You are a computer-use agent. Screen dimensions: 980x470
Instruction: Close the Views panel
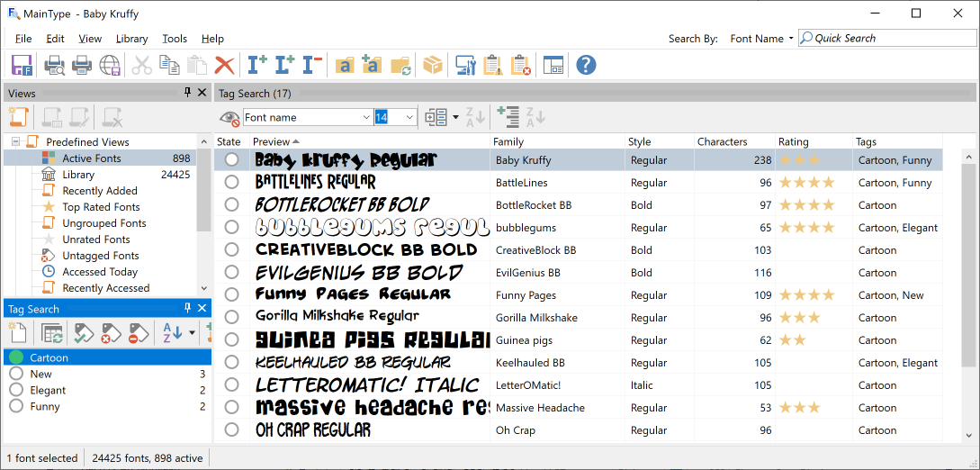(x=202, y=93)
